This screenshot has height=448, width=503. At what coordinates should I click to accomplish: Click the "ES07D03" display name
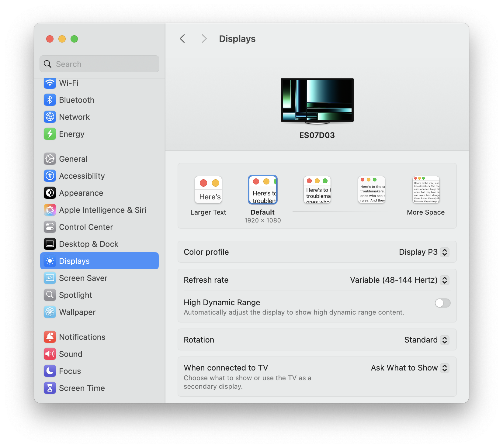(317, 135)
